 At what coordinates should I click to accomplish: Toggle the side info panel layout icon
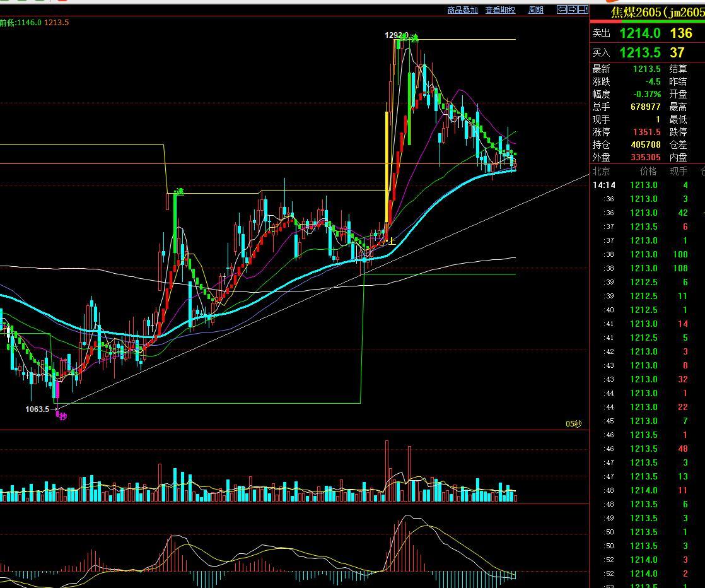pos(583,9)
